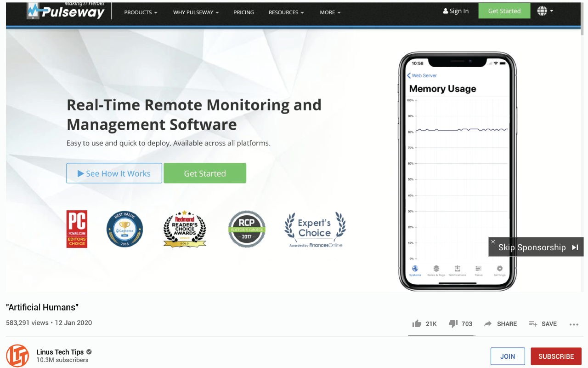This screenshot has width=588, height=368.
Task: Join the Linus Tech Tips channel
Action: [x=508, y=356]
